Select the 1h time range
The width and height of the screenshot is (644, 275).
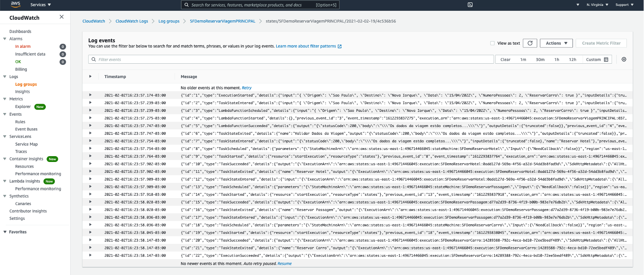pyautogui.click(x=557, y=59)
